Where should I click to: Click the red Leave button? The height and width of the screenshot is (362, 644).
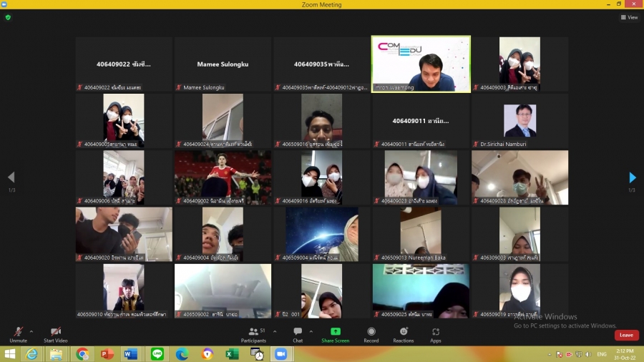click(626, 335)
